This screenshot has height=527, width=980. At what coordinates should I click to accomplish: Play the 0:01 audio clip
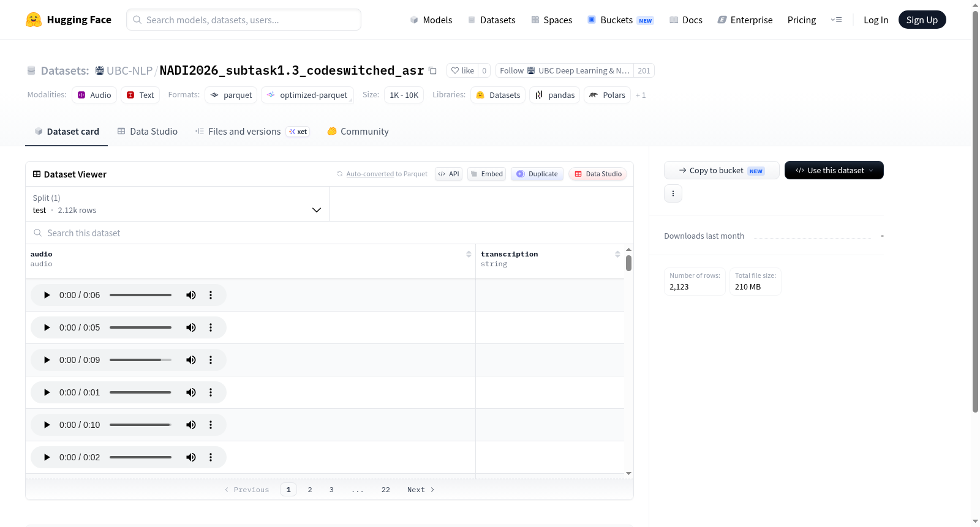47,392
